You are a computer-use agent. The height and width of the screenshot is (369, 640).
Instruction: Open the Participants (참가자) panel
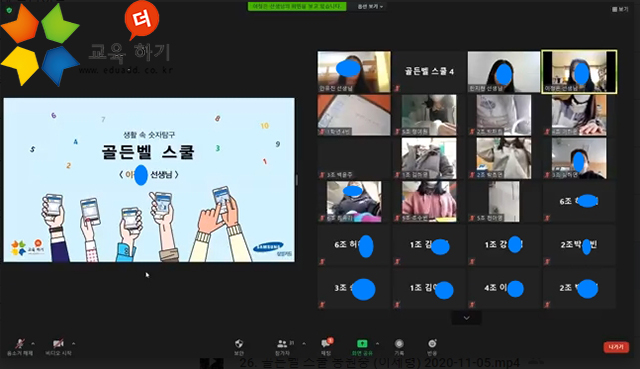[x=282, y=347]
